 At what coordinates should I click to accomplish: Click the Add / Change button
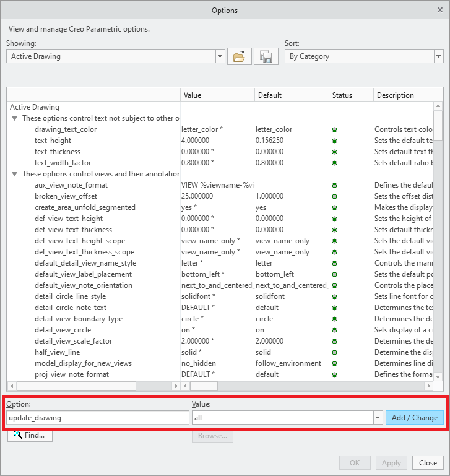[414, 418]
